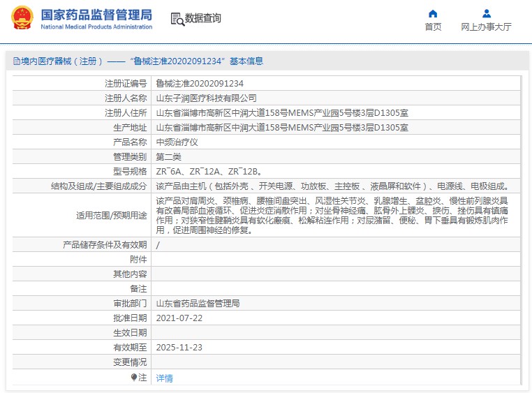
Task: Select registrant name 山东子润医疗科技有限公司
Action: (x=206, y=98)
